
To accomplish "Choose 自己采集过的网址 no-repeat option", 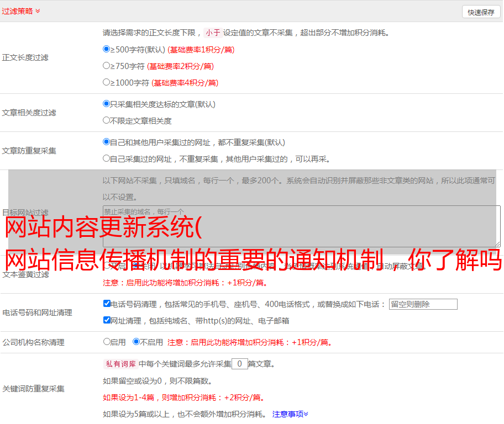I will tap(107, 158).
